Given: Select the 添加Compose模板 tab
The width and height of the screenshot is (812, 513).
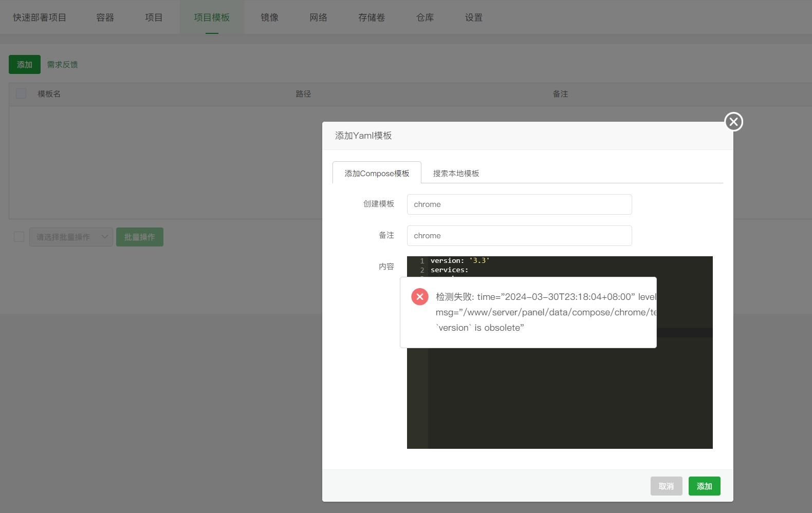Looking at the screenshot, I should tap(377, 173).
